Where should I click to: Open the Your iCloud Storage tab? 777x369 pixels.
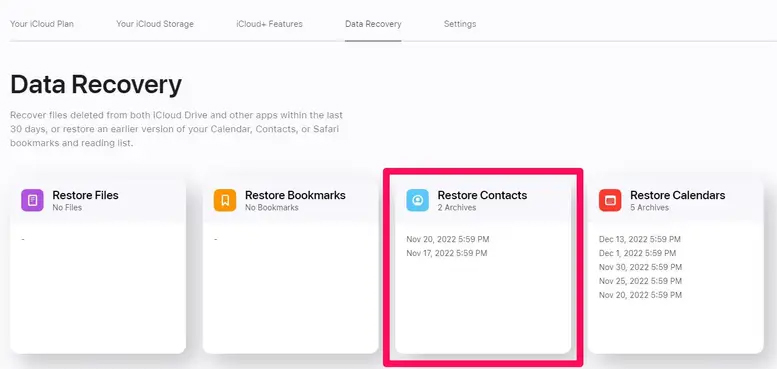coord(155,24)
